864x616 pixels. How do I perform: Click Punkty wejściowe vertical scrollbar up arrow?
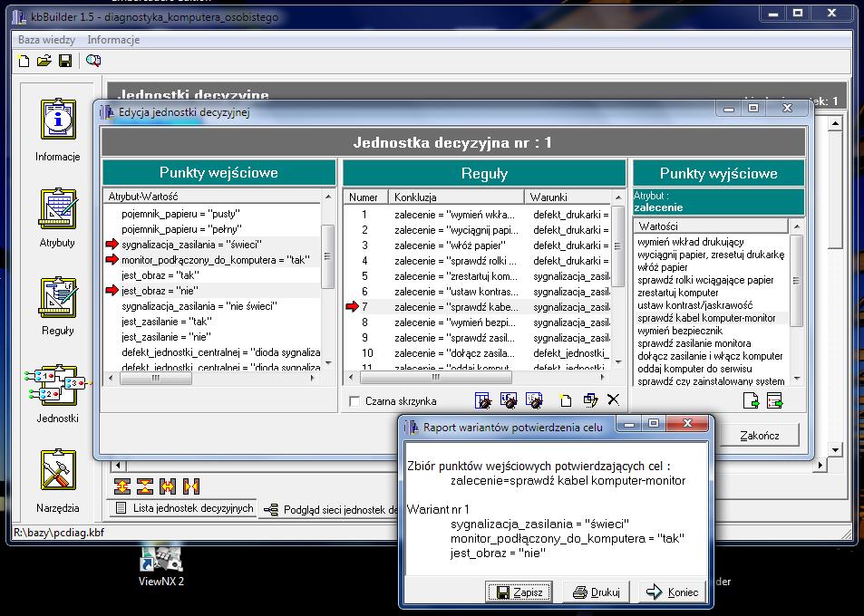tap(328, 197)
